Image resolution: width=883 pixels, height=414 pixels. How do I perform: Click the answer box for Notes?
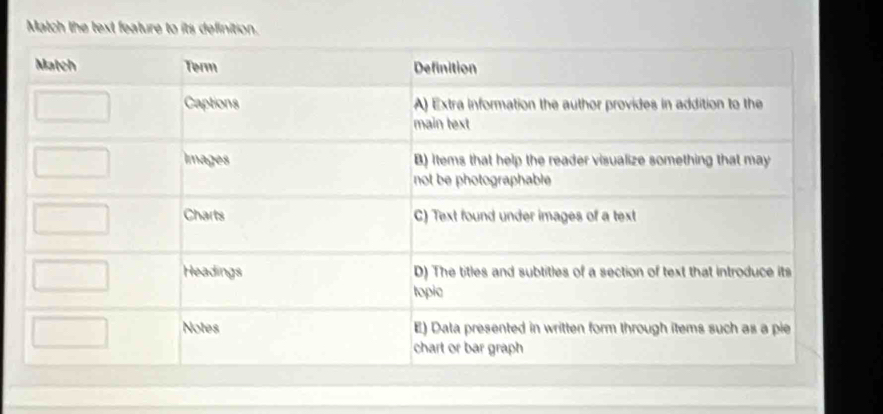pyautogui.click(x=72, y=331)
